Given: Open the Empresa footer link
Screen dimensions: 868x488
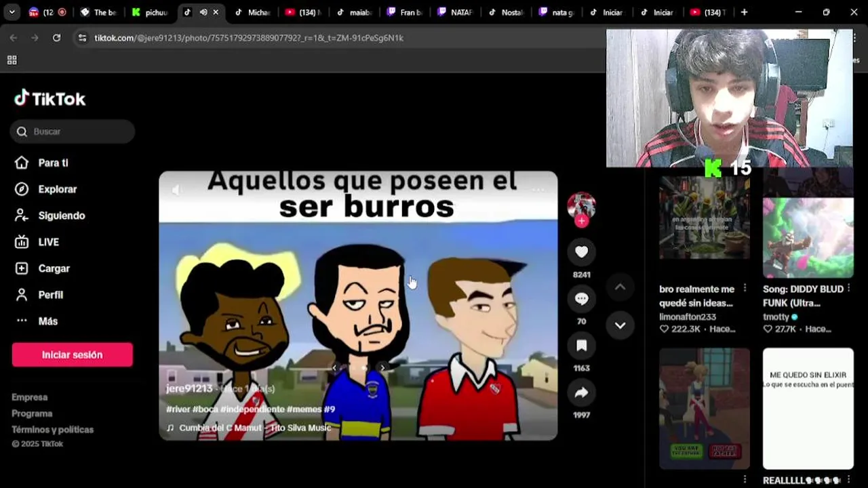Looking at the screenshot, I should (29, 397).
